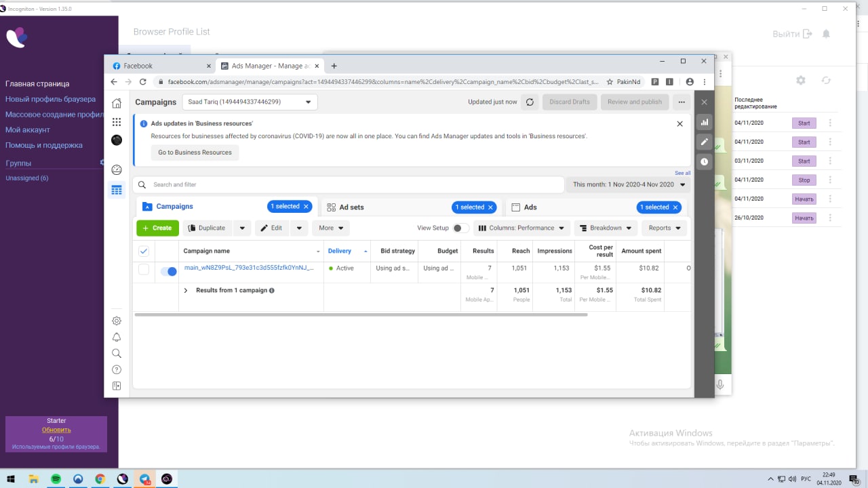This screenshot has width=868, height=488.
Task: Tick the checkbox for the main_wN8Z9PsL campaign
Action: (x=144, y=270)
